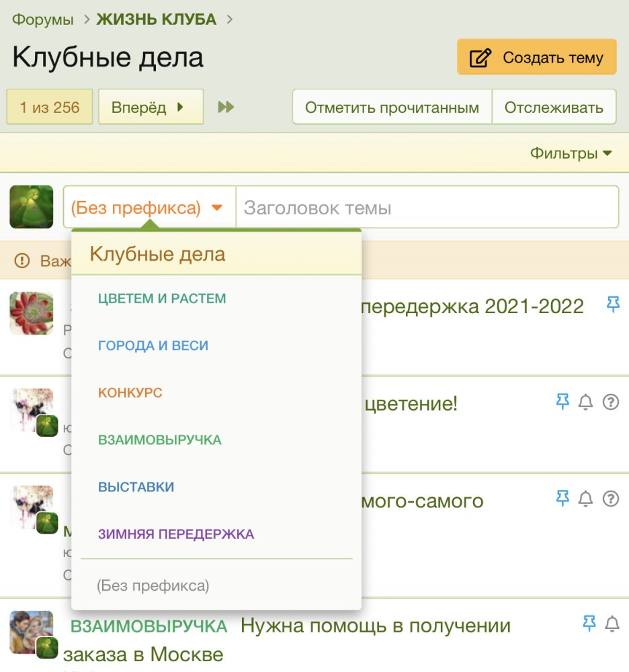Open the Фильтры dropdown
629x672 pixels.
[x=571, y=153]
